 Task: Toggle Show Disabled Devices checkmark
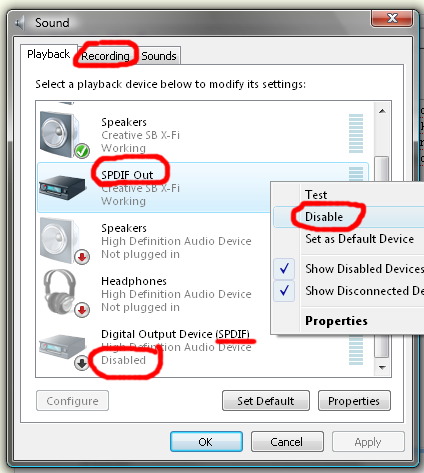[x=284, y=269]
